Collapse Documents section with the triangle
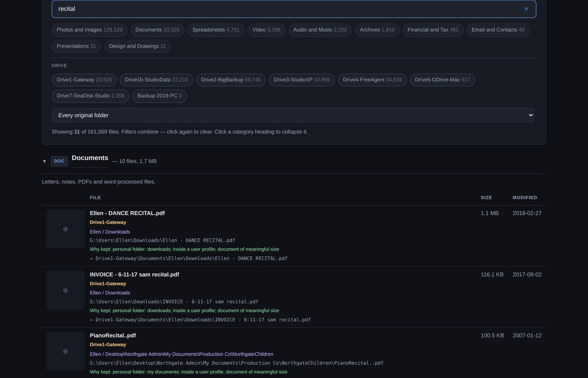Image resolution: width=588 pixels, height=378 pixels. point(44,161)
